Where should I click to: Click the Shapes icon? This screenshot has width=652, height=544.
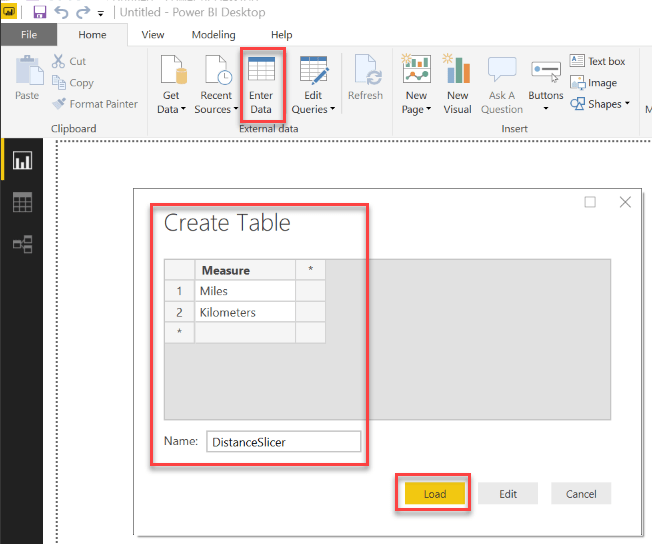pos(577,103)
